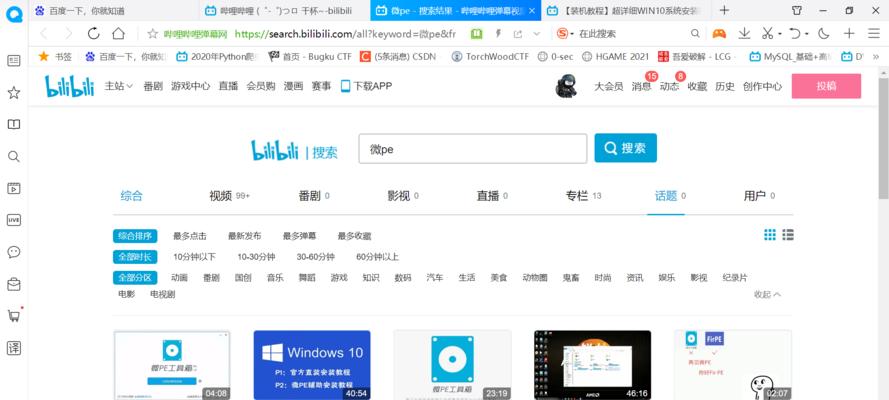Viewport: 889px width, 400px height.
Task: Sort results by 最多点击
Action: pos(190,236)
